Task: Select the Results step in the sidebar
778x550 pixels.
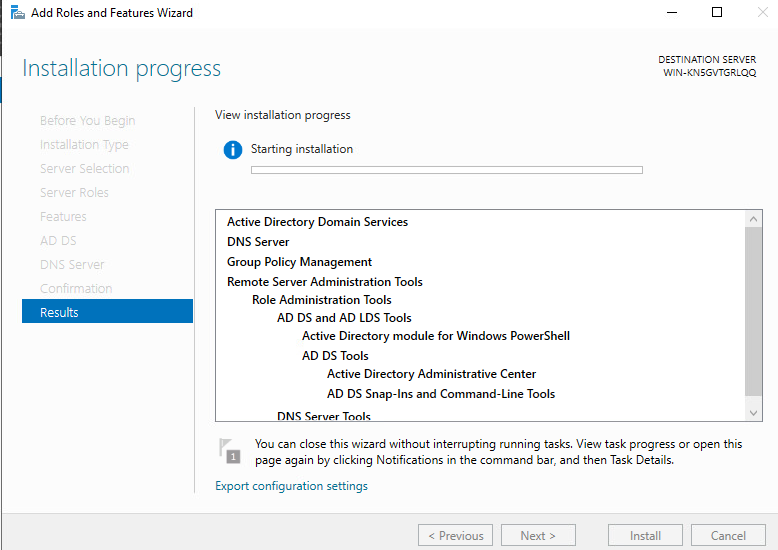Action: coord(107,311)
